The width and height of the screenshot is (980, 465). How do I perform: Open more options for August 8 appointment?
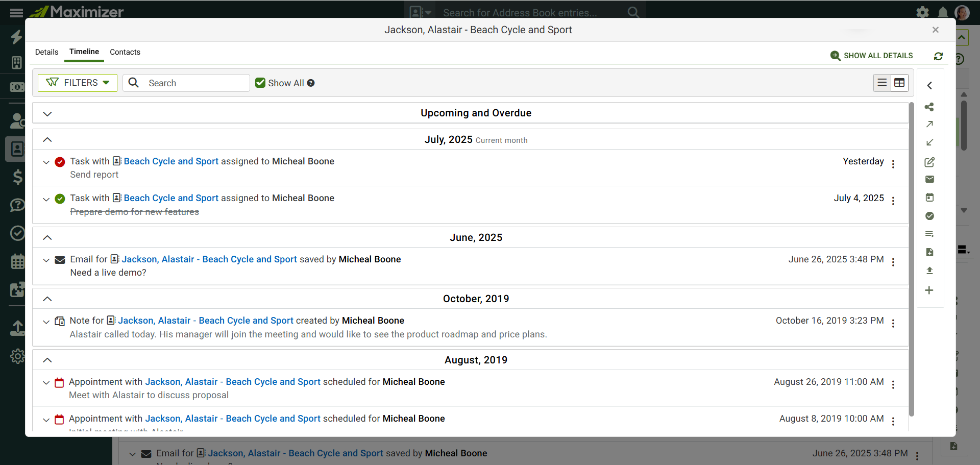[893, 421]
